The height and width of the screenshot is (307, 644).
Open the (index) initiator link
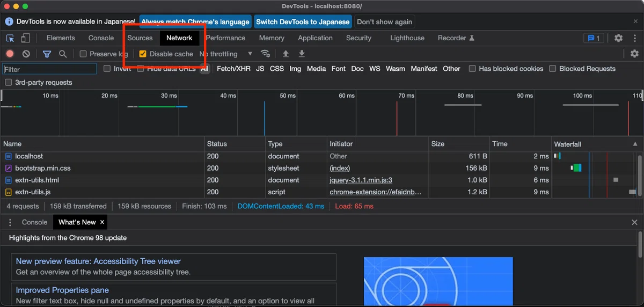[340, 168]
